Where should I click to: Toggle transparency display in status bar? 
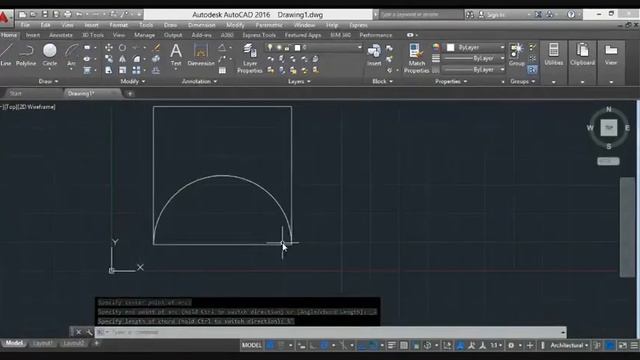click(x=404, y=345)
